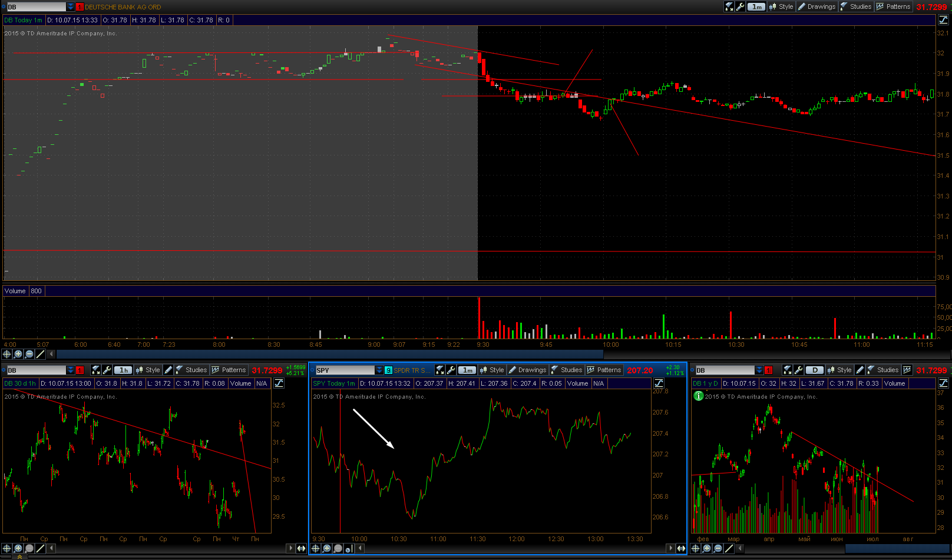
Task: Expand DB symbol dropdown in daily chart
Action: [x=760, y=370]
